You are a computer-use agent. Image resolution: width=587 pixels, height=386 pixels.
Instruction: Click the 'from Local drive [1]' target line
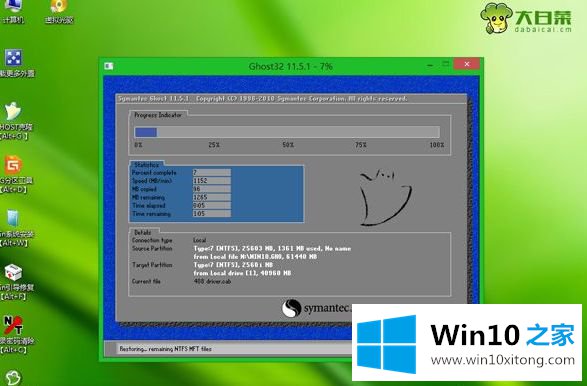242,273
